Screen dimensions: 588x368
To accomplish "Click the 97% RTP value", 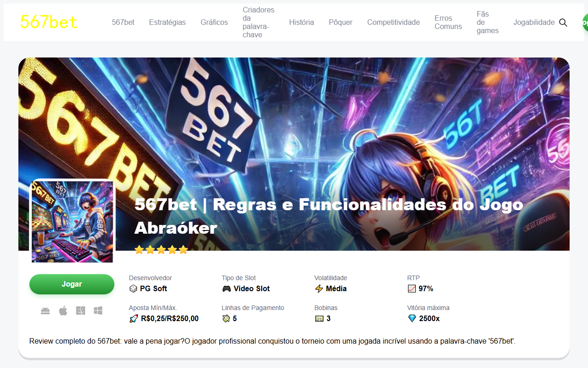I will [x=426, y=289].
